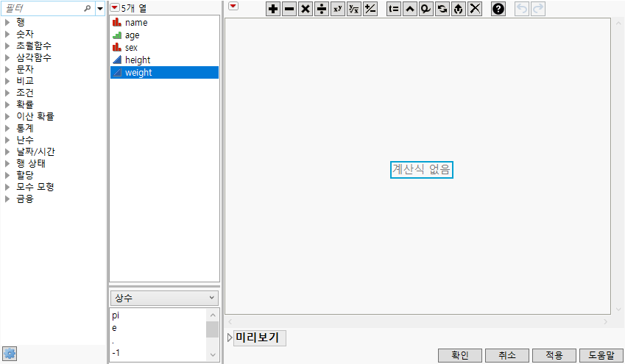Click the divide operator button

(322, 9)
